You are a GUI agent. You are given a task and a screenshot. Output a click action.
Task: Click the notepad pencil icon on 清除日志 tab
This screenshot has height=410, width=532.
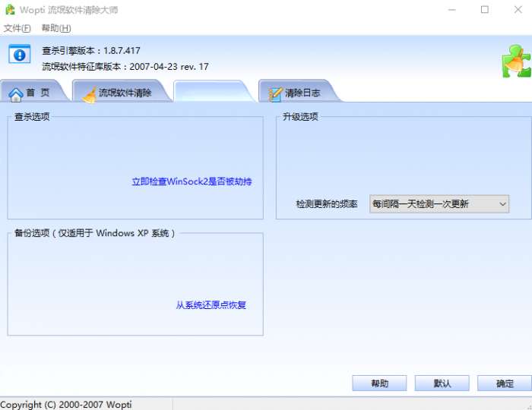(x=275, y=95)
